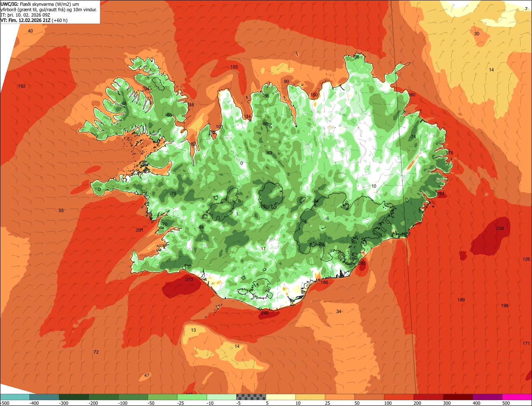Viewport: 532px width, 406px height.
Task: Click the 56 value in north Iceland
Action: tap(266, 96)
